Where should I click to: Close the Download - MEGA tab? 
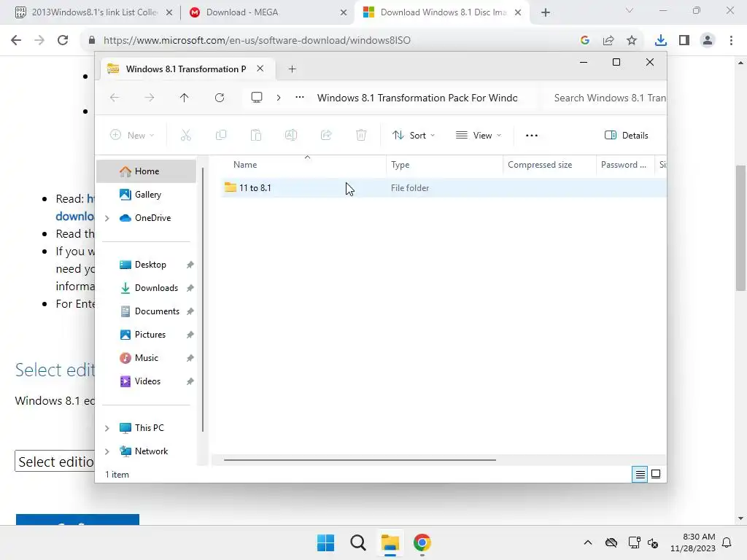344,12
